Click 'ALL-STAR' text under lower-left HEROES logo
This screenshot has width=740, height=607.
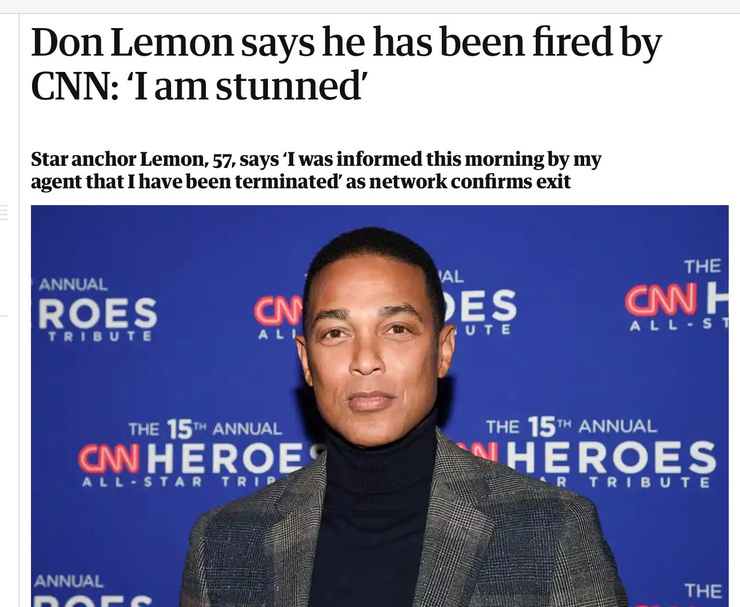tap(142, 482)
